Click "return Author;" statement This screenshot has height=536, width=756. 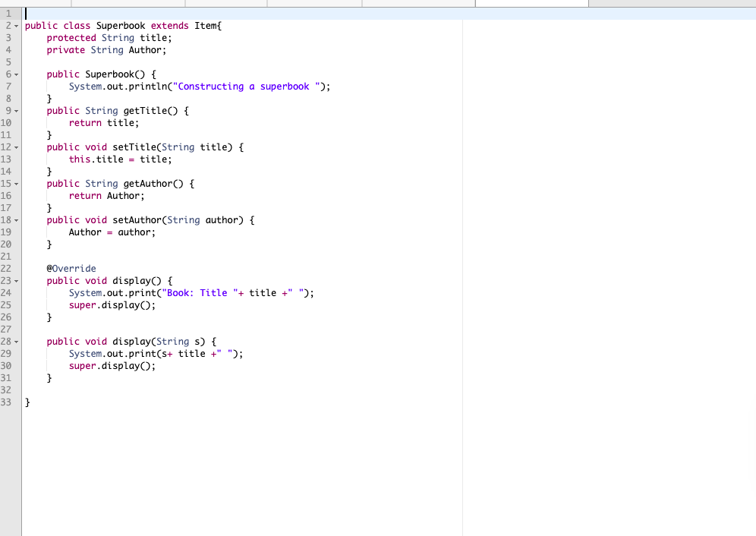point(106,195)
